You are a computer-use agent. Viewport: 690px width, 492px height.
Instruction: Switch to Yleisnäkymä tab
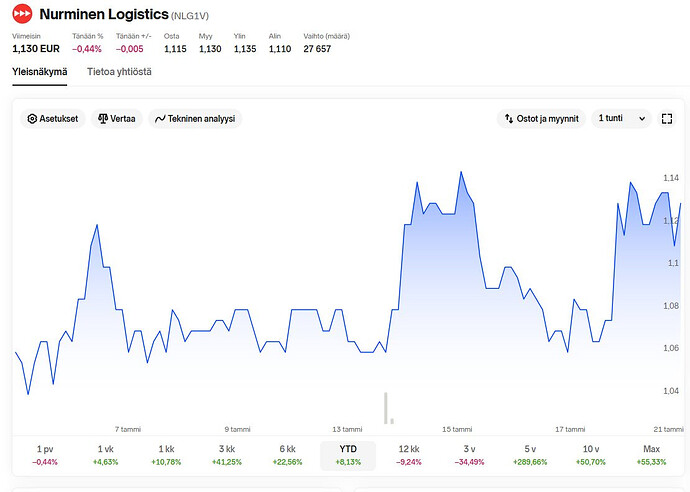tap(40, 72)
